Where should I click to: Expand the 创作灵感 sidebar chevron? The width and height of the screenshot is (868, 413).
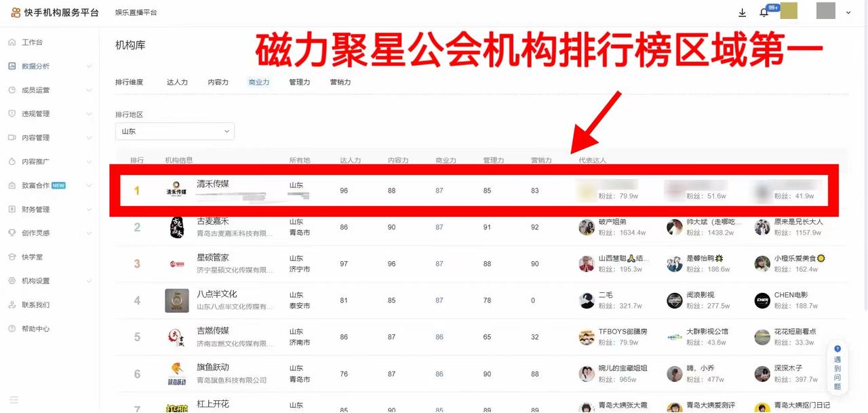point(90,233)
